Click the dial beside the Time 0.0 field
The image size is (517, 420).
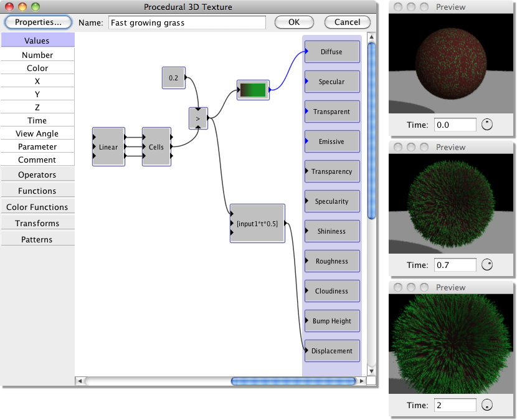point(487,125)
